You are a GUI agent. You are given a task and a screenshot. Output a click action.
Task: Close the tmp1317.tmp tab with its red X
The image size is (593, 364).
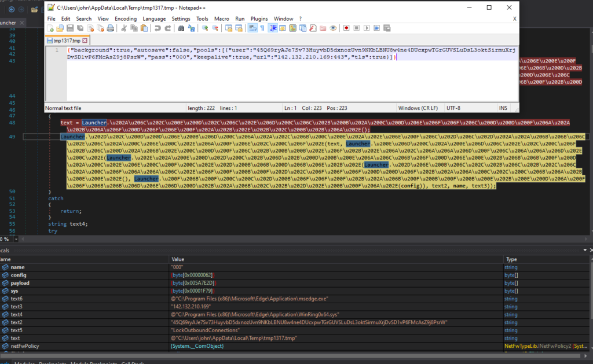[85, 41]
